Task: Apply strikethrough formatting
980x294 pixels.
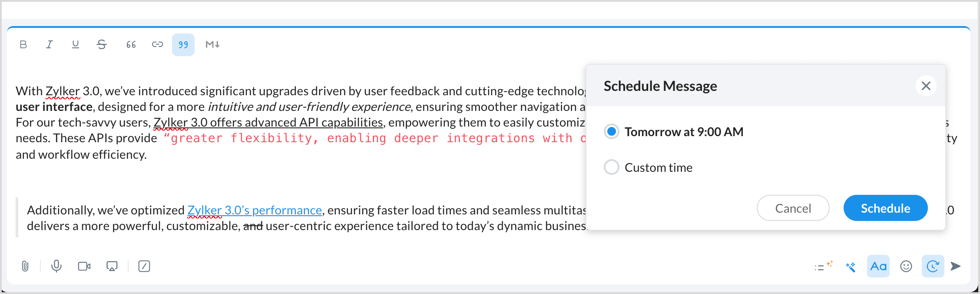Action: coord(102,44)
